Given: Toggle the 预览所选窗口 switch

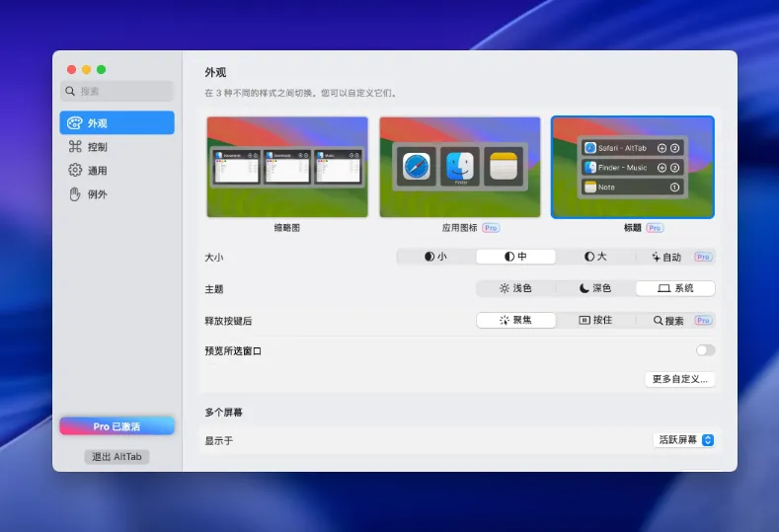Looking at the screenshot, I should point(705,350).
